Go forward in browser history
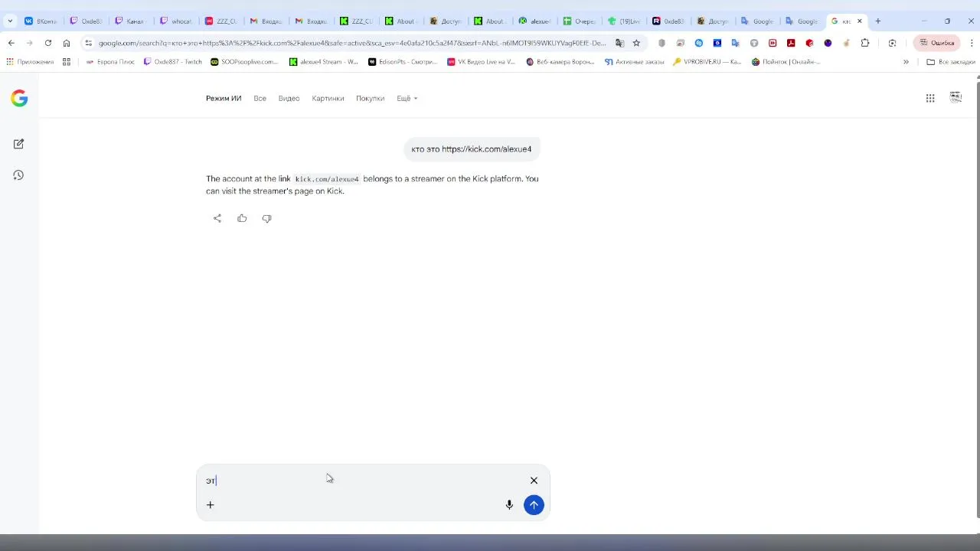 click(x=30, y=43)
